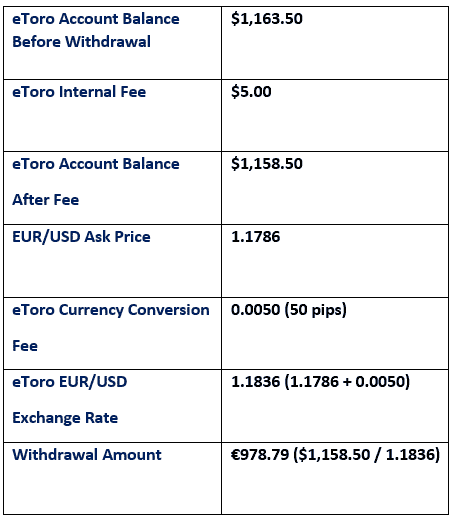This screenshot has width=455, height=519.
Task: Click the standalone 'Fee' text line
Action: (x=25, y=346)
